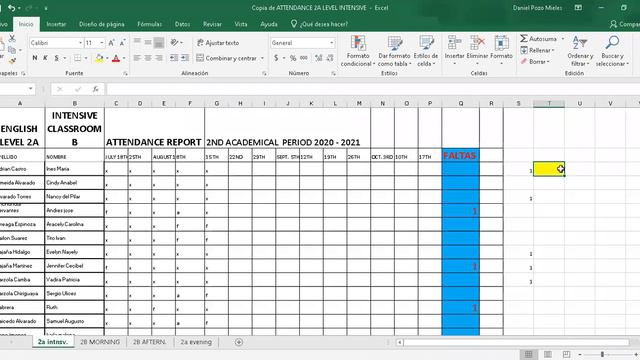Open the Revisar ribbon tab
The image size is (640, 360).
[212, 24]
